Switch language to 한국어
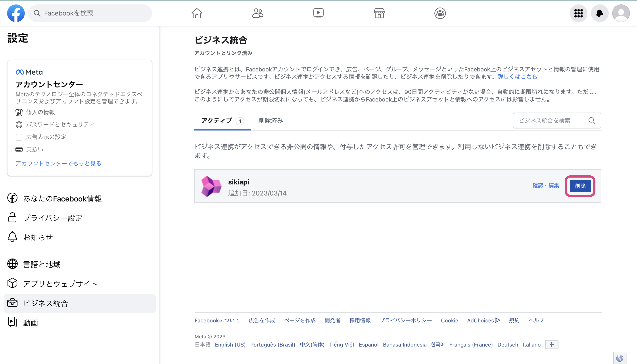This screenshot has width=637, height=364. (438, 345)
